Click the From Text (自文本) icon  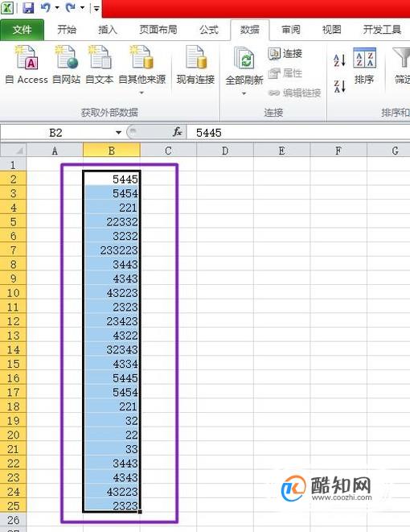[x=99, y=58]
